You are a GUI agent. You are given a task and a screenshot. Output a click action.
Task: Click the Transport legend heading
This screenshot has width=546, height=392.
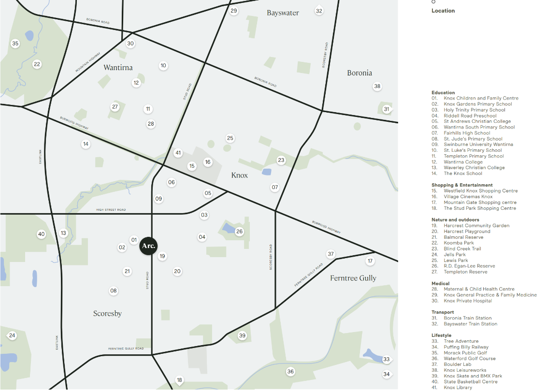[x=443, y=312]
